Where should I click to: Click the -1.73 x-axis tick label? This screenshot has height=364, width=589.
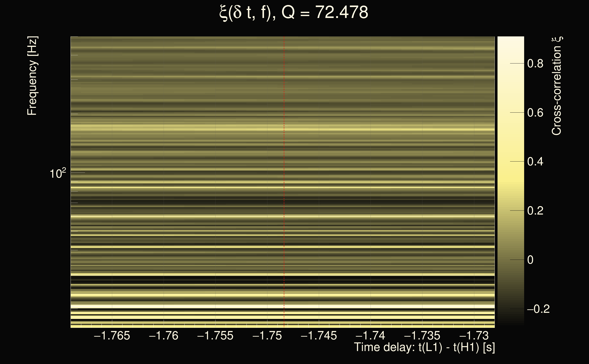click(x=474, y=336)
